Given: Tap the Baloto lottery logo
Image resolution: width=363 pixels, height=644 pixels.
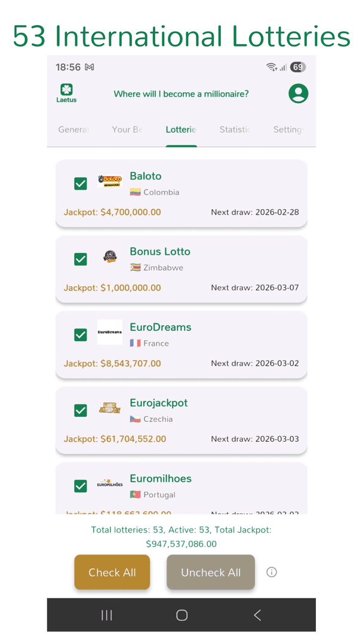Looking at the screenshot, I should 110,181.
